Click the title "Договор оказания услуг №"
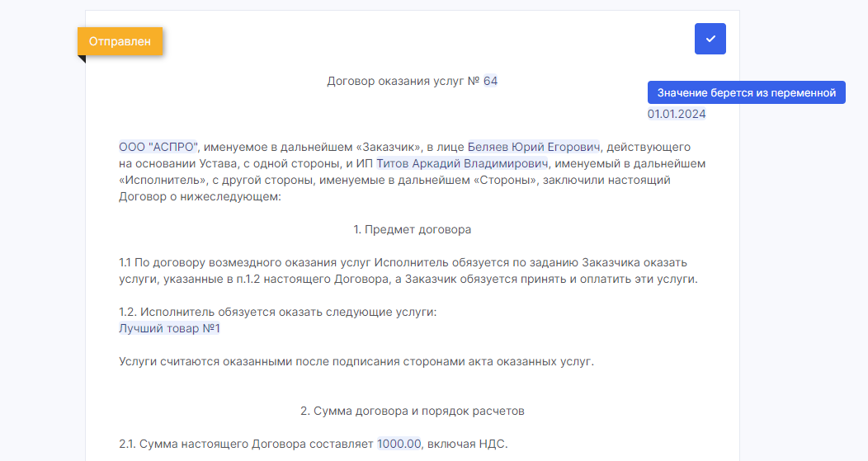This screenshot has height=461, width=868. (x=403, y=81)
